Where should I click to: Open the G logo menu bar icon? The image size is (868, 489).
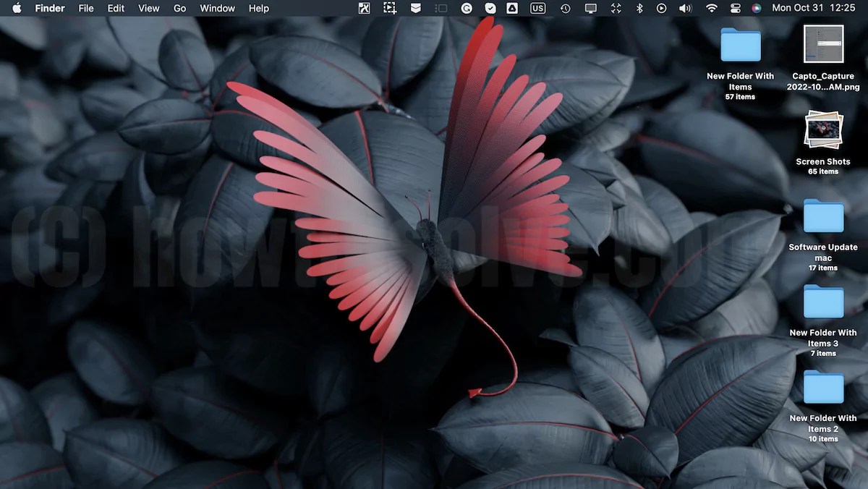pyautogui.click(x=467, y=8)
